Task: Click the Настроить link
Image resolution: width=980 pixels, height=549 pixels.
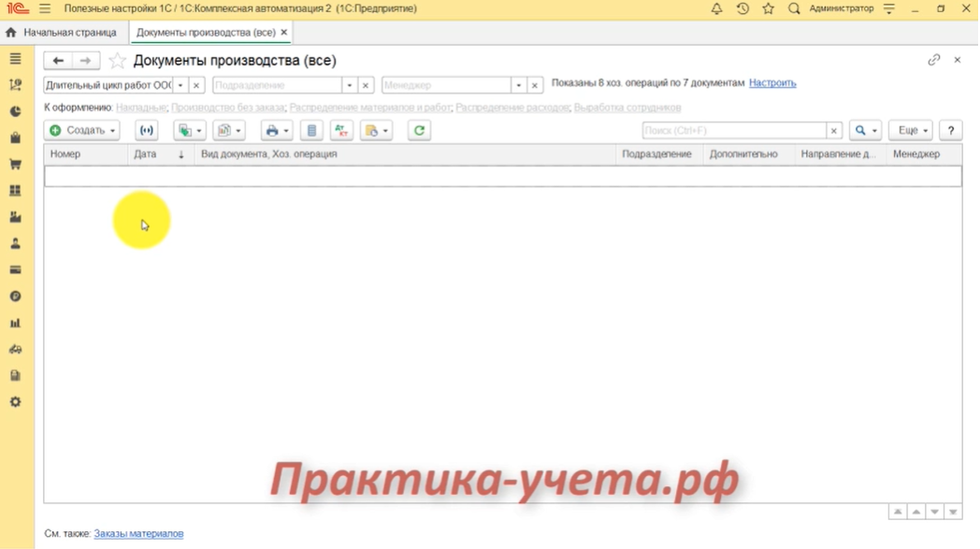Action: click(x=772, y=83)
